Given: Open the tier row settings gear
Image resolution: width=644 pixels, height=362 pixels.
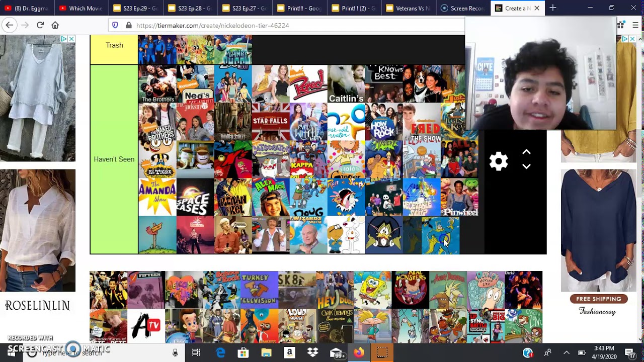Looking at the screenshot, I should pos(499,161).
